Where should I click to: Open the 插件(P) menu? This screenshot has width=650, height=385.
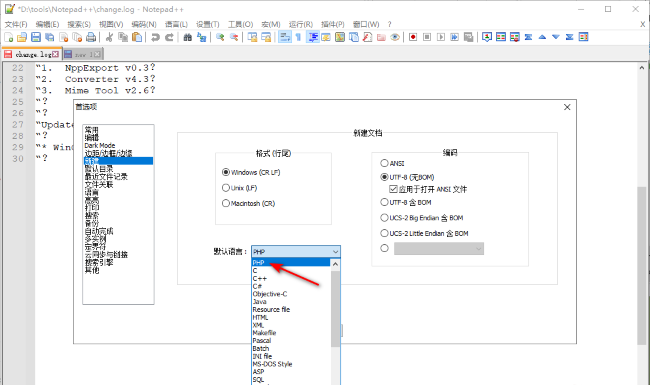[x=333, y=24]
